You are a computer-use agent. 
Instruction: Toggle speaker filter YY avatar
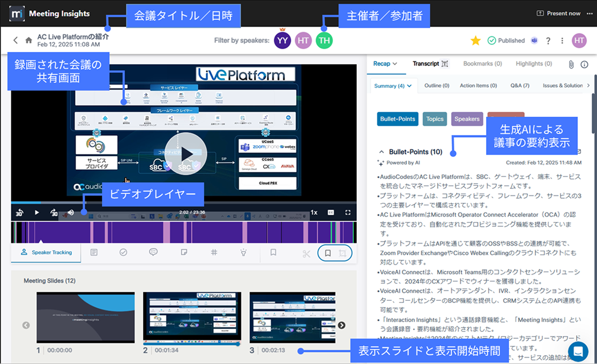tap(282, 41)
